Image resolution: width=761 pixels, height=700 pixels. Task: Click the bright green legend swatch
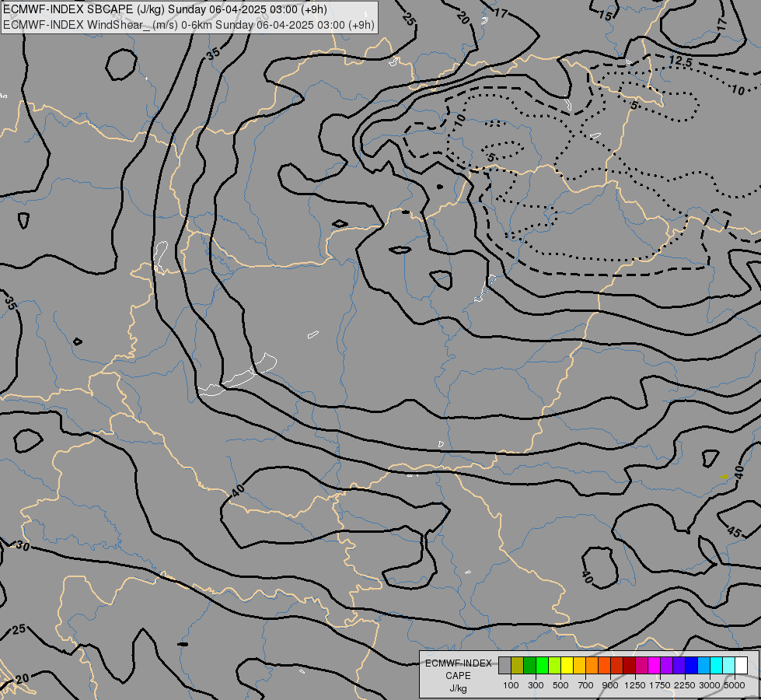click(542, 666)
